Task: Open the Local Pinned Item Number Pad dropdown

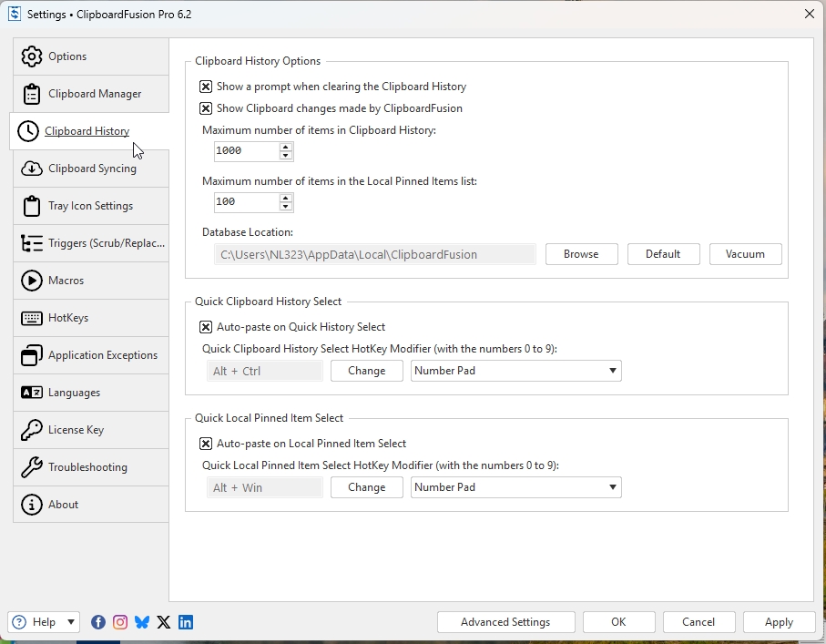Action: 613,487
